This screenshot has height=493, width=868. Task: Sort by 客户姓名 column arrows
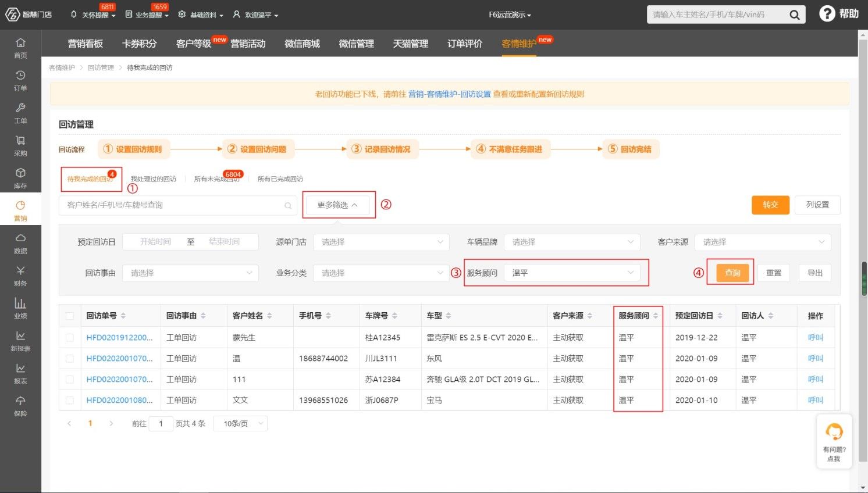pyautogui.click(x=269, y=316)
